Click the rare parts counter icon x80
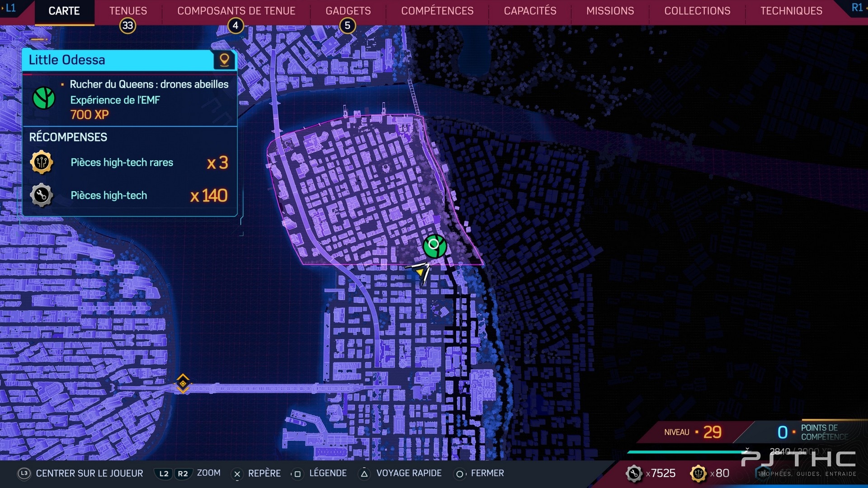This screenshot has height=488, width=868. coord(698,474)
